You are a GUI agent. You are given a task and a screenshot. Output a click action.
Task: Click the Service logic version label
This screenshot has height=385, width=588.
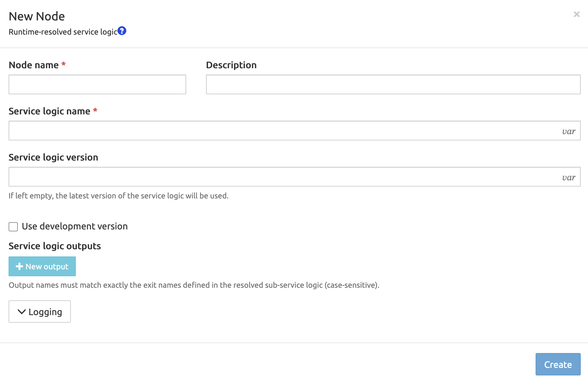(53, 157)
